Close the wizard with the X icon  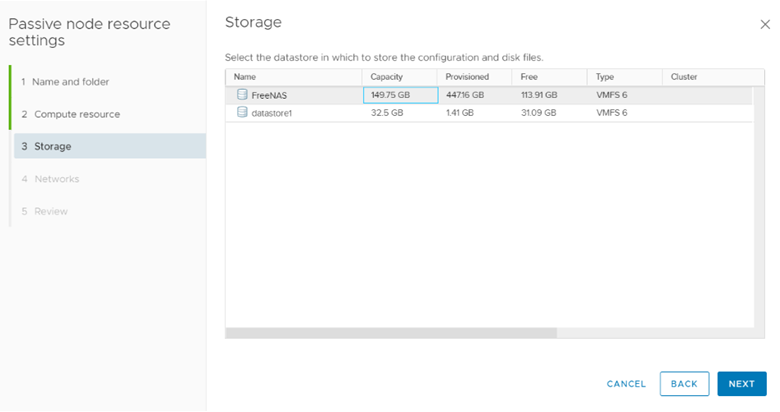click(x=765, y=24)
